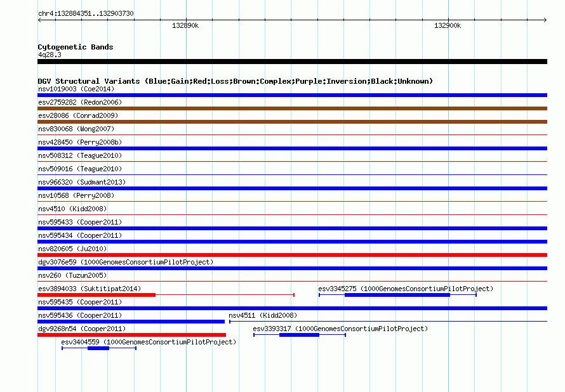The width and height of the screenshot is (565, 392).
Task: Open the nsv10568 (Perry2008) label
Action: click(x=76, y=195)
